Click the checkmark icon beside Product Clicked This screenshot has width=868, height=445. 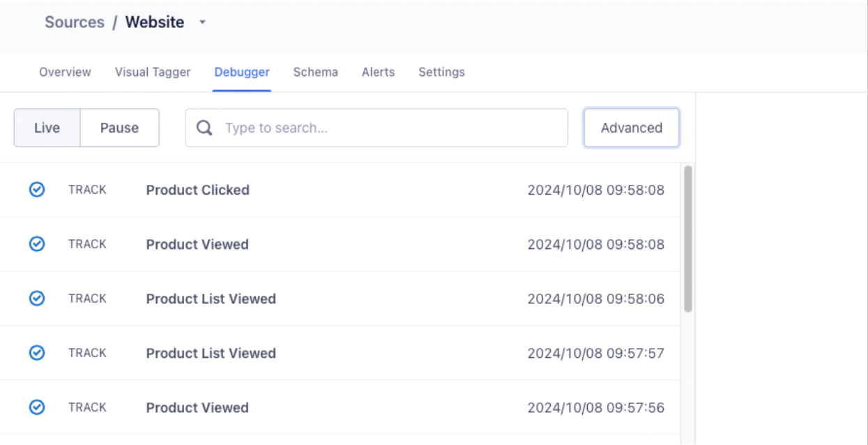[36, 189]
